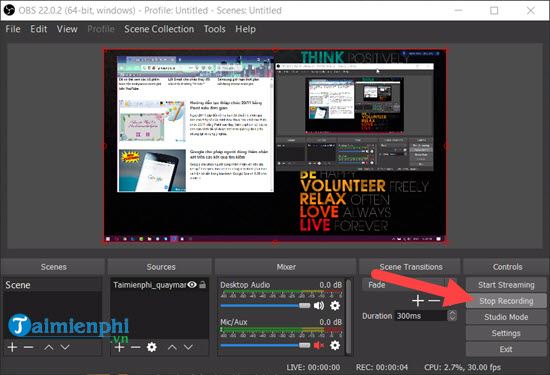Click the Mixer panel header

pos(286,267)
